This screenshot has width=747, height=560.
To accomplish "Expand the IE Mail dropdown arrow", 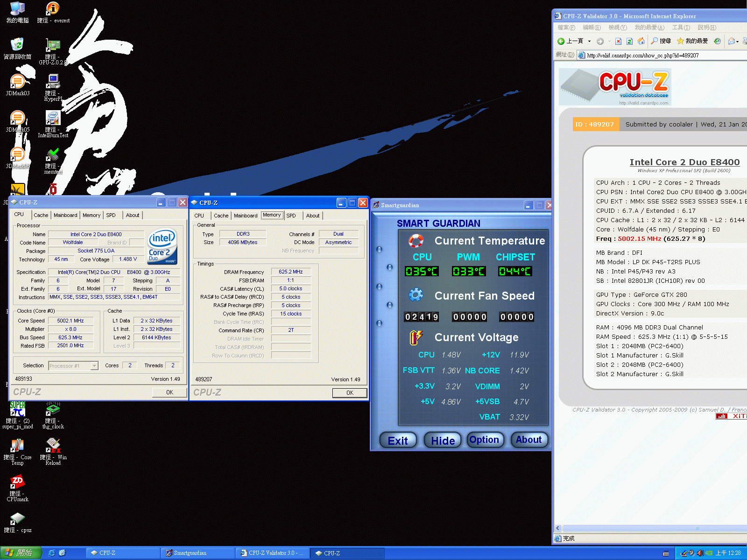I will point(738,41).
